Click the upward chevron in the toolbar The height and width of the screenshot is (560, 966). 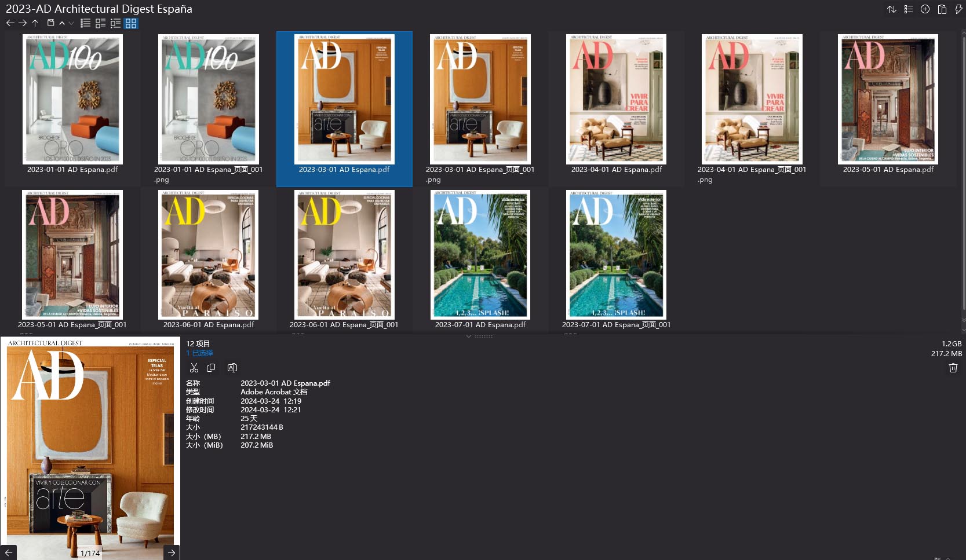click(x=62, y=23)
